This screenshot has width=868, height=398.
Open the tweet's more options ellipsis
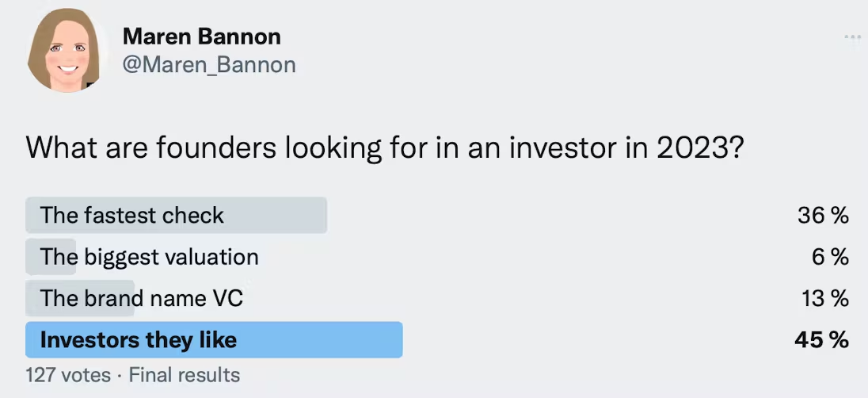coord(852,37)
